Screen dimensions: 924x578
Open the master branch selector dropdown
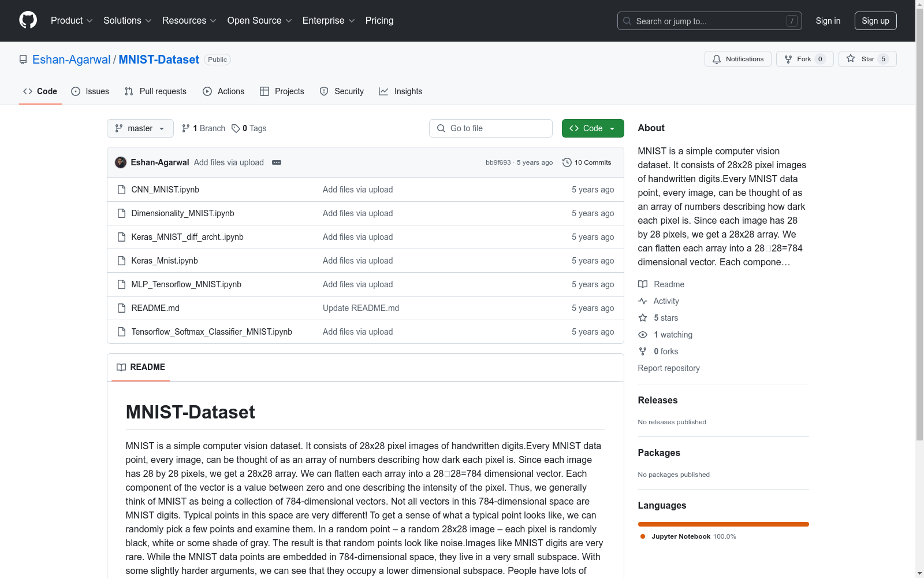tap(140, 128)
